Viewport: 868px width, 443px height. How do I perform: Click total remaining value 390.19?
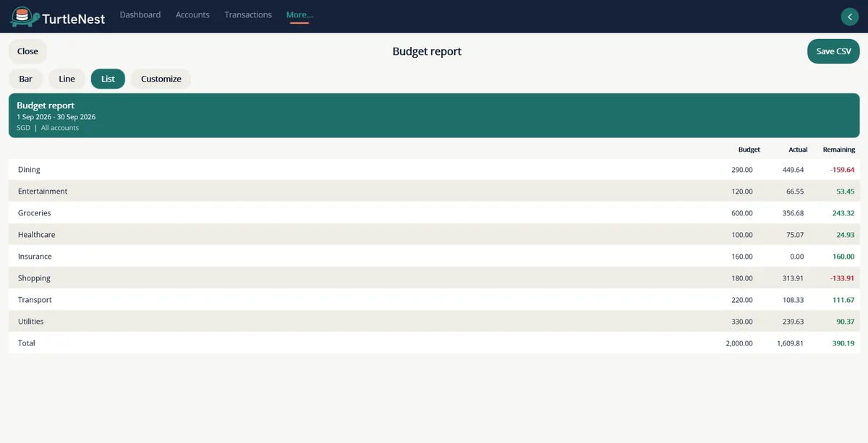pos(843,343)
